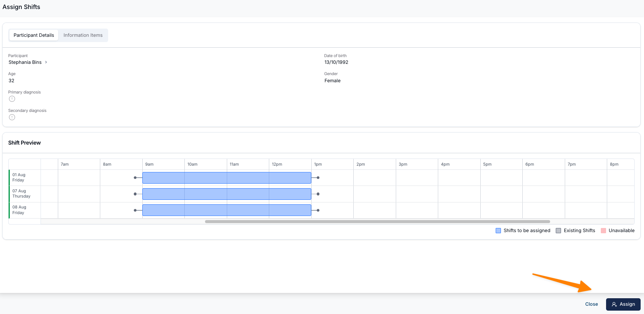Image resolution: width=644 pixels, height=314 pixels.
Task: Select the 07 Aug Thursday shift bar
Action: [x=226, y=194]
